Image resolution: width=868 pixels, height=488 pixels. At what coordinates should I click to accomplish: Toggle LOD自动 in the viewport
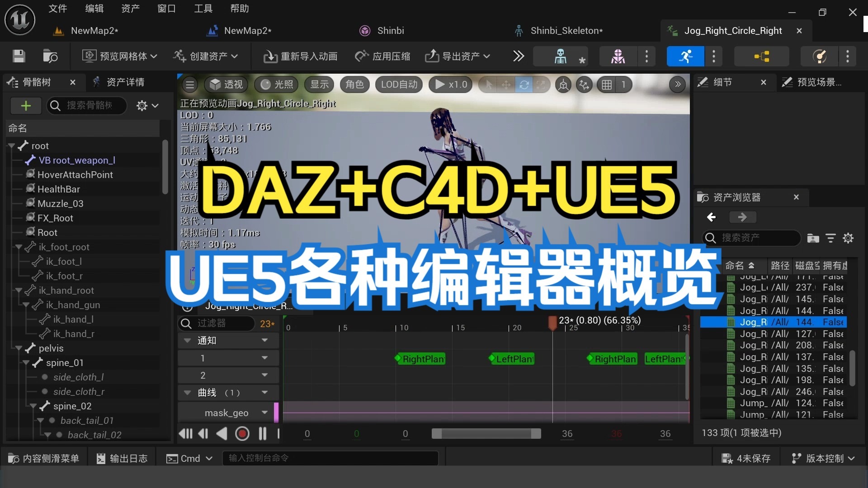(398, 84)
